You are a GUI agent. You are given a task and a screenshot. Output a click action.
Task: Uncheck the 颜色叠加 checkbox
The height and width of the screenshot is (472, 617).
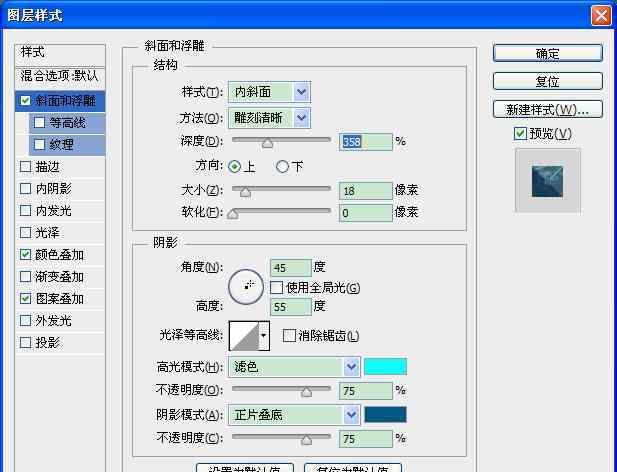[x=26, y=255]
